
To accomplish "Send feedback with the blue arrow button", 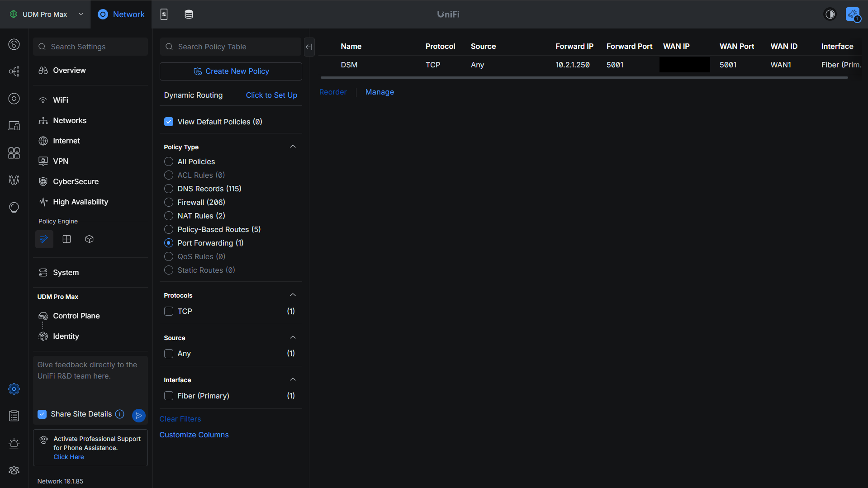I will (139, 415).
